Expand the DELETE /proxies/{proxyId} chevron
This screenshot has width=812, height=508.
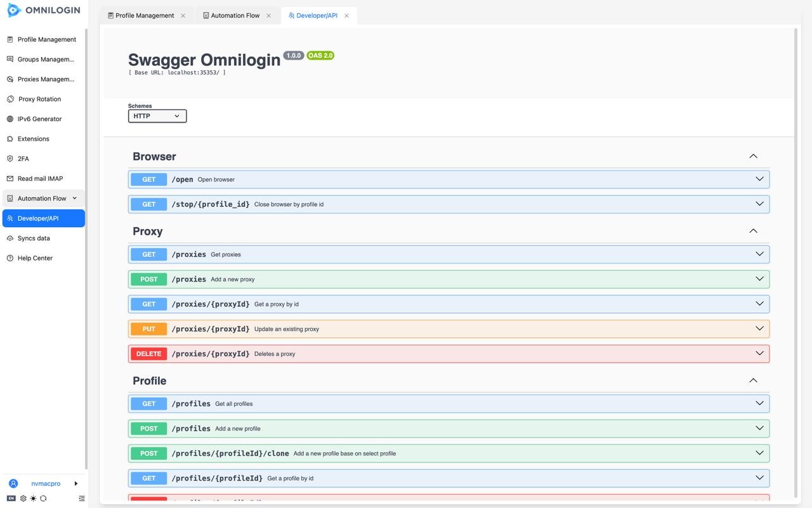759,353
